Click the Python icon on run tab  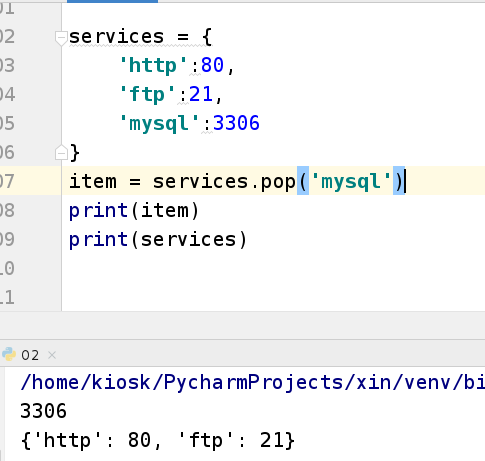tap(8, 354)
